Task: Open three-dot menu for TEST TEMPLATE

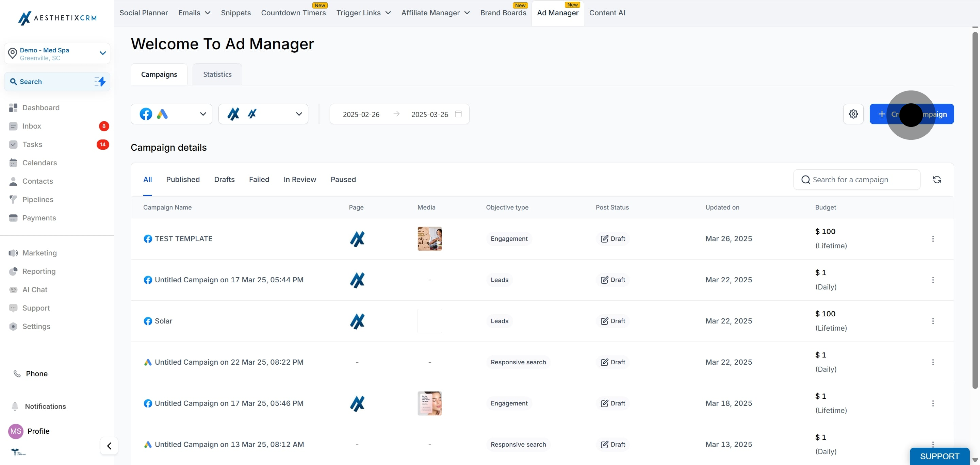Action: point(932,239)
